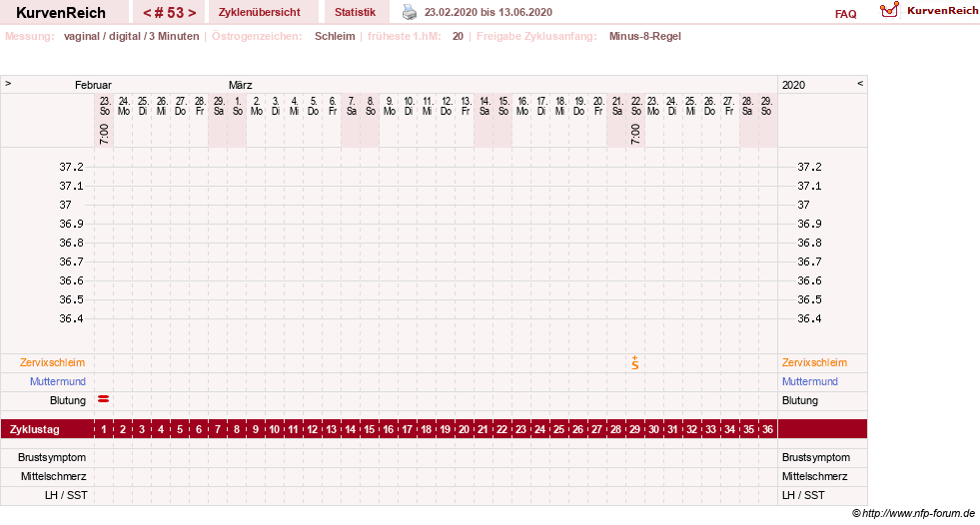Click the Freigabe Zyklusanfang label
Image resolution: width=980 pixels, height=525 pixels.
(x=536, y=36)
